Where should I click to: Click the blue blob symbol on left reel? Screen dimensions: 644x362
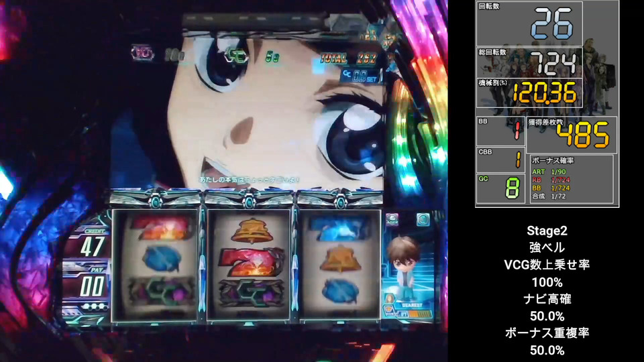[x=162, y=258]
